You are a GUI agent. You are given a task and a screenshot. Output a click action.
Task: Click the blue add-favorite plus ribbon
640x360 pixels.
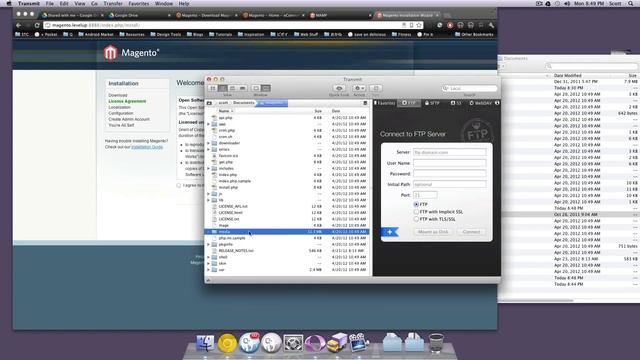(390, 232)
